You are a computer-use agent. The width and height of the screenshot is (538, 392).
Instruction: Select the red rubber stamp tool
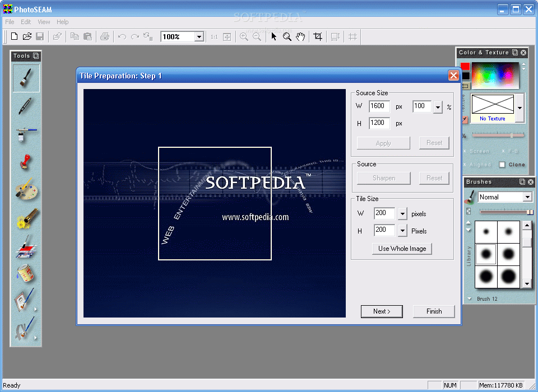[x=26, y=162]
